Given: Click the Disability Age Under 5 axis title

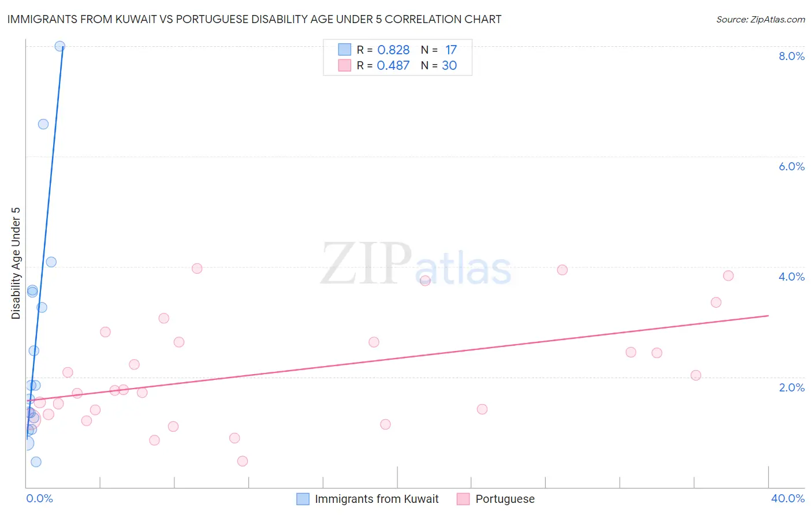Looking at the screenshot, I should [16, 263].
